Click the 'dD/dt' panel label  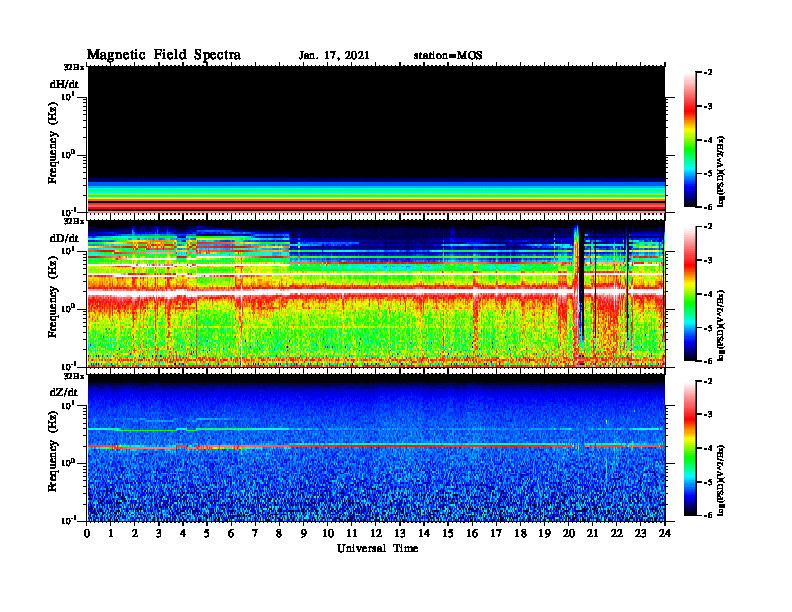64,238
